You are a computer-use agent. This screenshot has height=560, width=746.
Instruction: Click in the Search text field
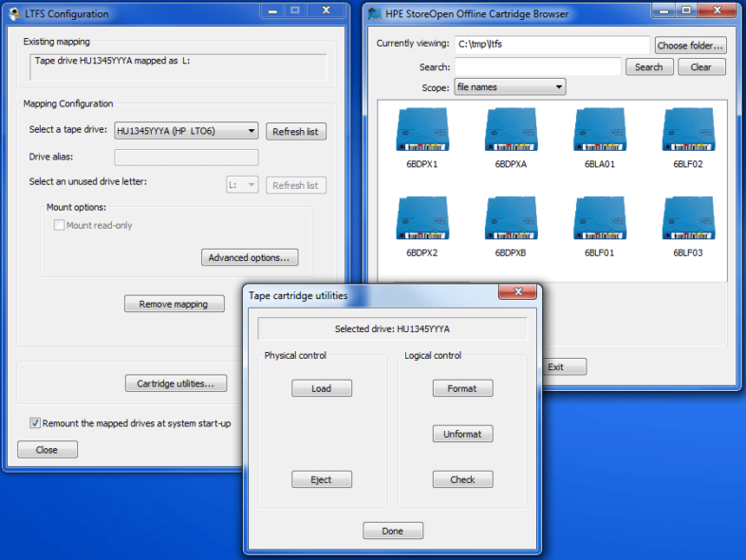[x=537, y=67]
